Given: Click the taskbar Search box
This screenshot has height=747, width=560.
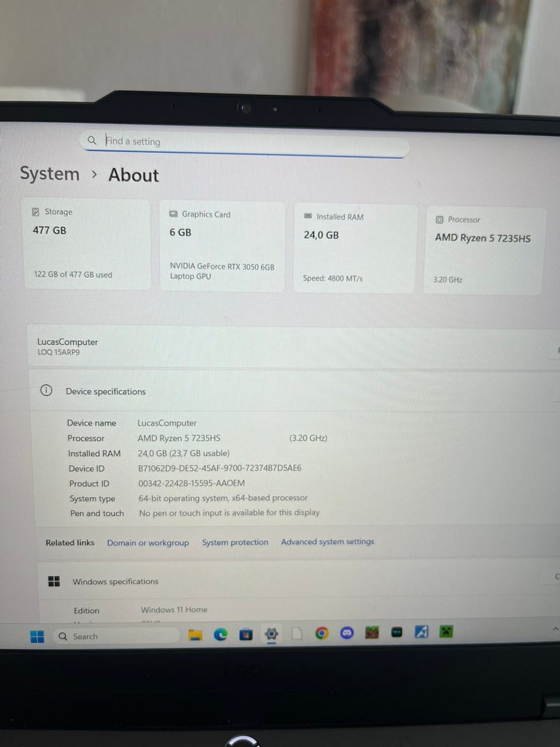Looking at the screenshot, I should pyautogui.click(x=116, y=636).
